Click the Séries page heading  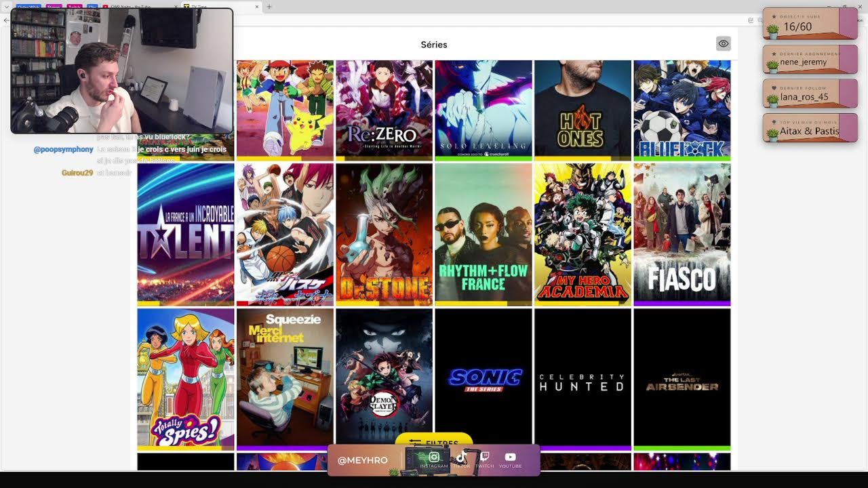coord(434,45)
